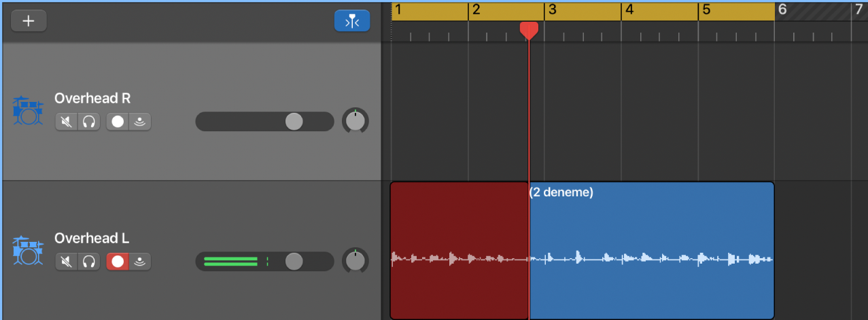This screenshot has width=868, height=320.
Task: Click the Overhead L pan knob
Action: tap(355, 261)
